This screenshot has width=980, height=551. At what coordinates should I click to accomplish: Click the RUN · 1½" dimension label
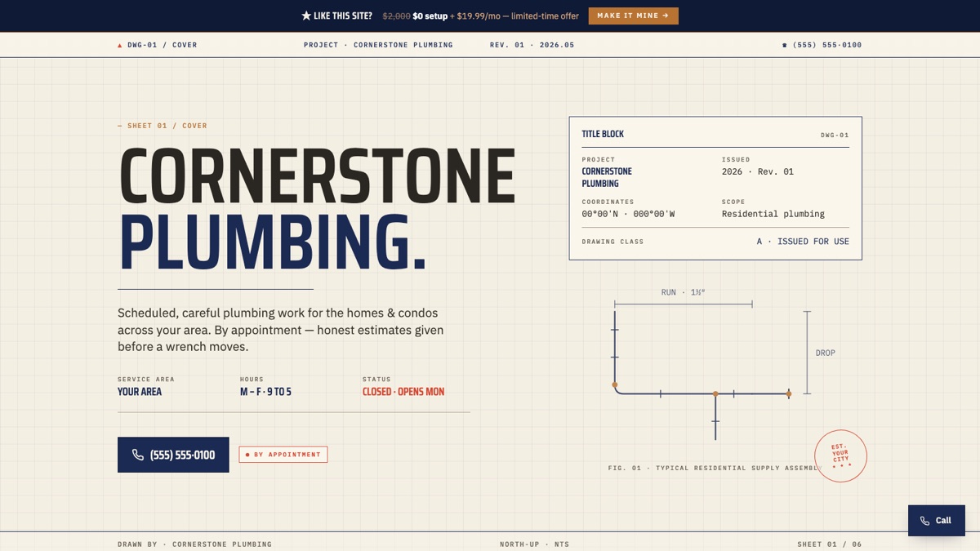tap(683, 292)
